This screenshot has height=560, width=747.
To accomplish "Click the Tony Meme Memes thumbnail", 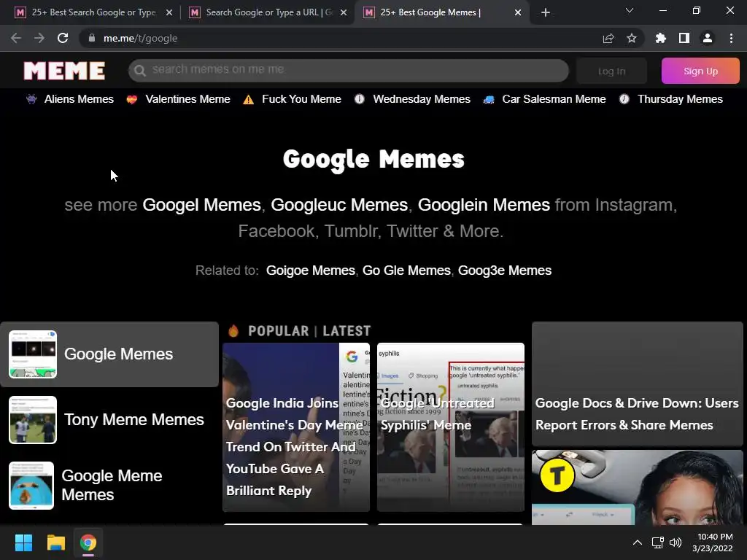I will point(33,419).
